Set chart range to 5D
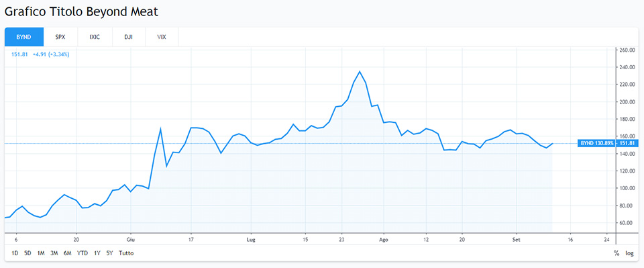 point(28,253)
